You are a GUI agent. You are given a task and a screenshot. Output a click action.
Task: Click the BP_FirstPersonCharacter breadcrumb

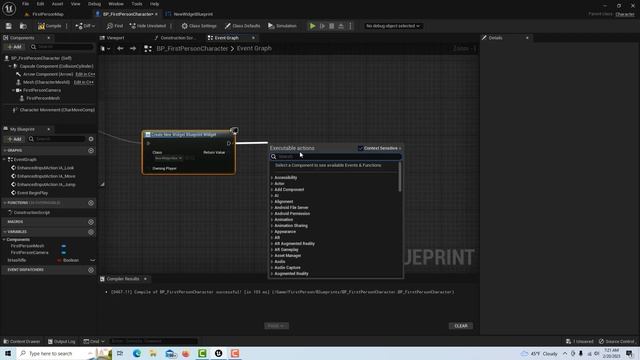[192, 49]
